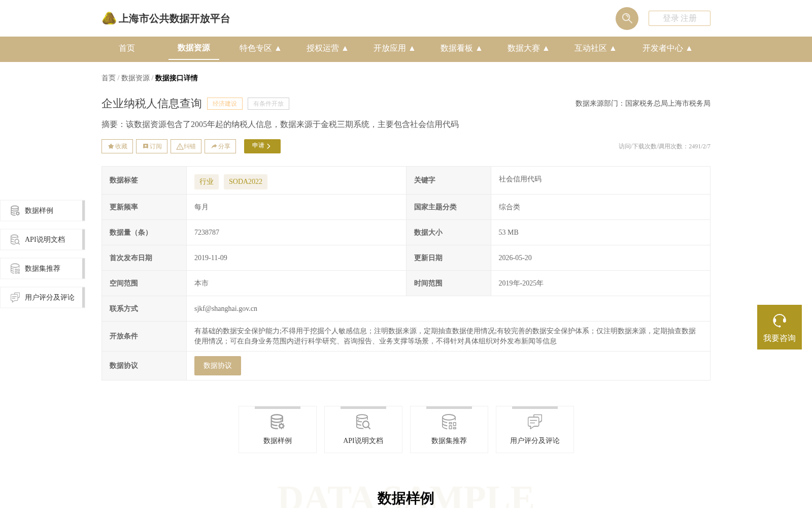Click the contact email sjkf@shanghai.gov.cn
Image resolution: width=812 pixels, height=508 pixels.
pyautogui.click(x=226, y=309)
